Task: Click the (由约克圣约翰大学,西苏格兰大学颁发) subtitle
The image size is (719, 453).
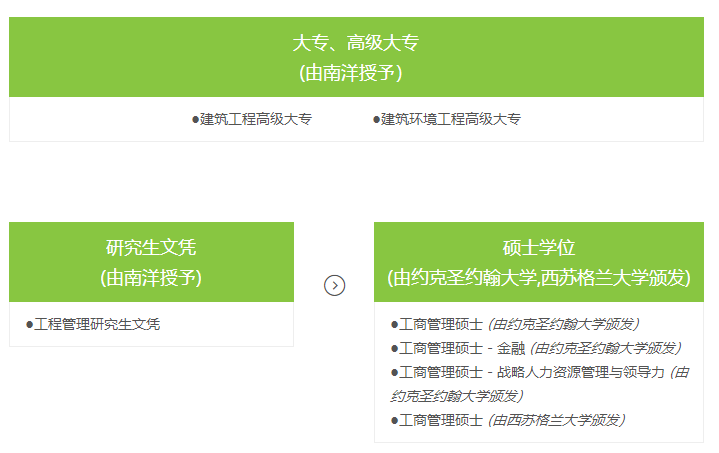Action: coord(539,278)
